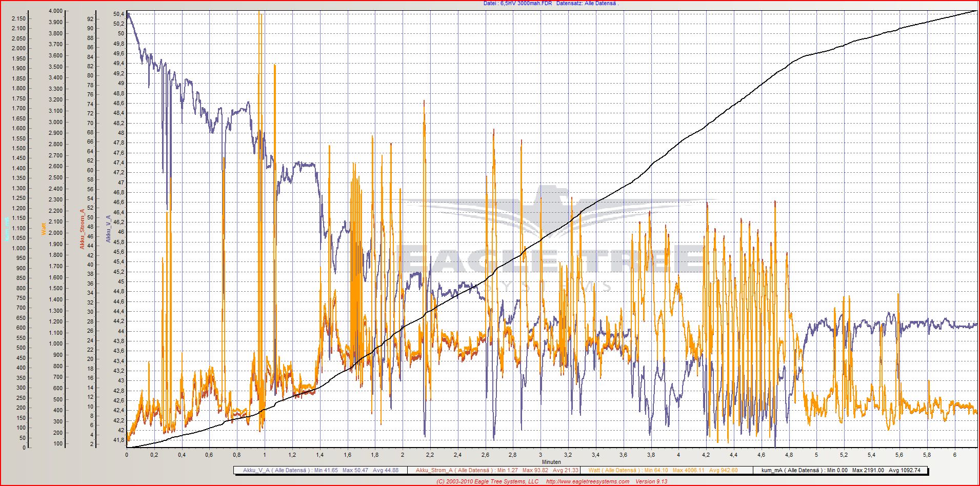Image resolution: width=980 pixels, height=486 pixels.
Task: Click the orange Watt legend entry
Action: click(x=663, y=470)
